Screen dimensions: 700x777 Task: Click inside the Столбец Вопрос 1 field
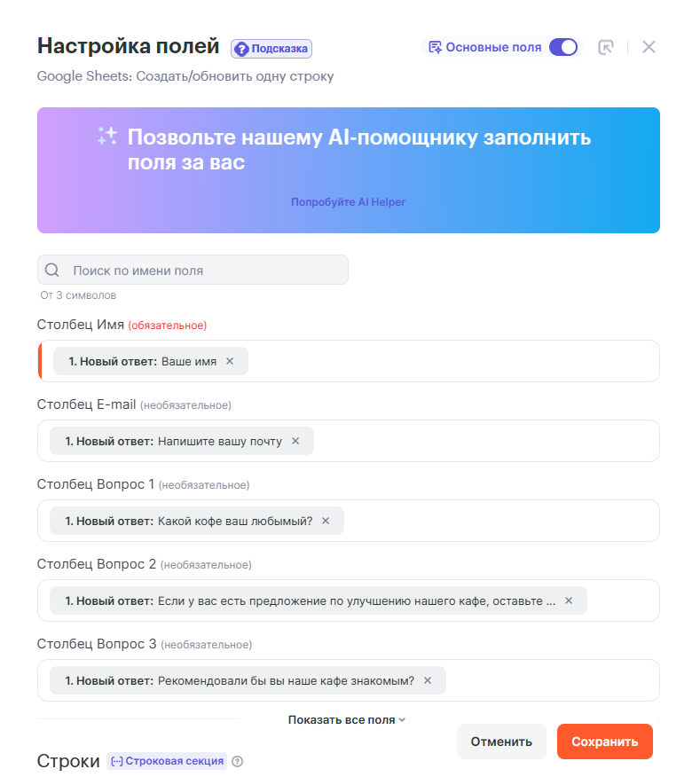click(x=497, y=521)
